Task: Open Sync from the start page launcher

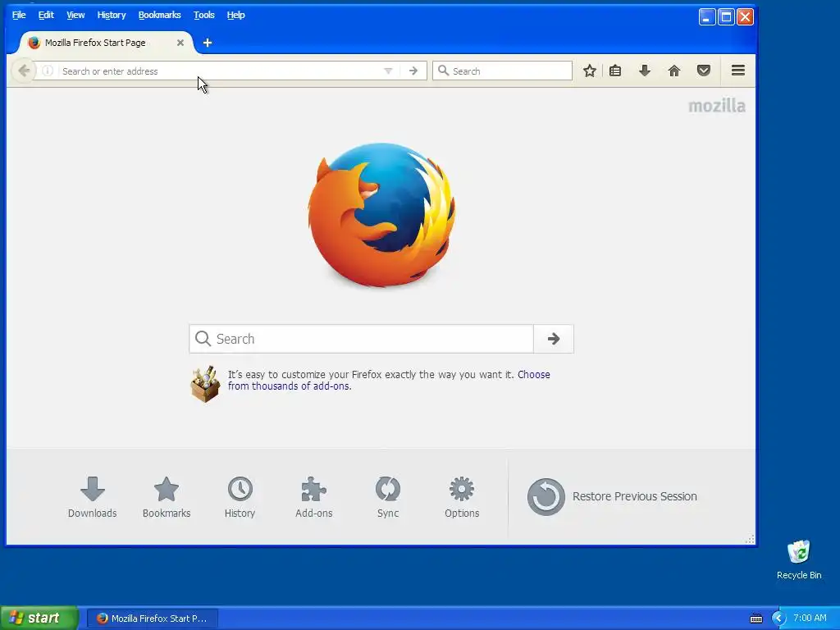Action: click(x=388, y=497)
